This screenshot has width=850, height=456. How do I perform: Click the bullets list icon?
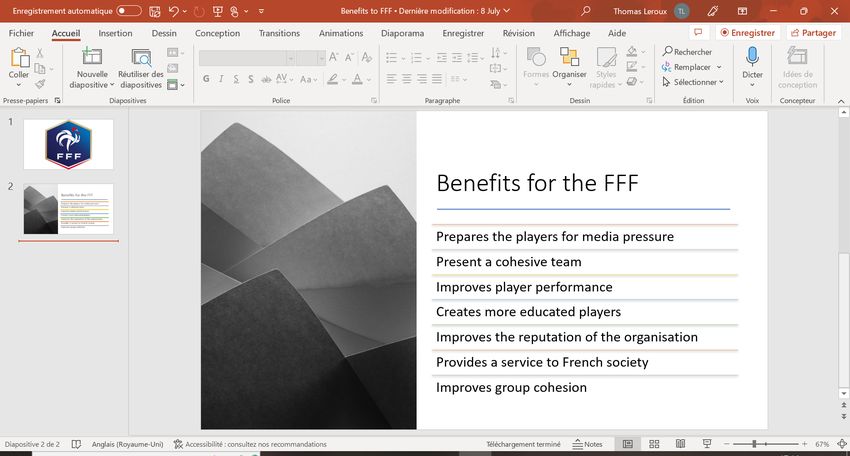[391, 57]
